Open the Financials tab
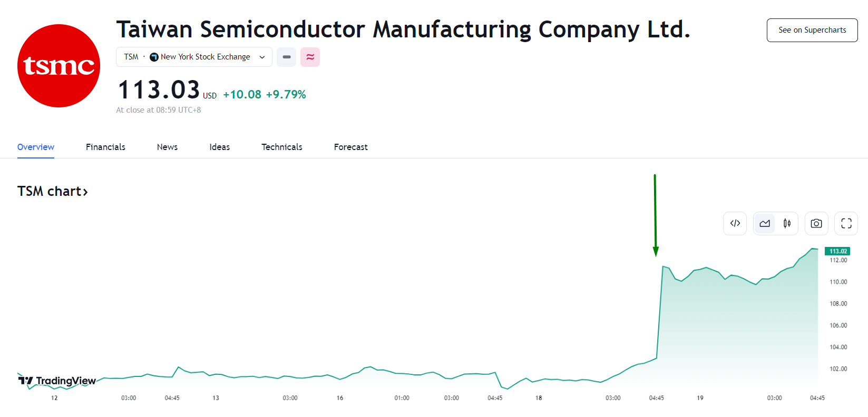 click(105, 147)
